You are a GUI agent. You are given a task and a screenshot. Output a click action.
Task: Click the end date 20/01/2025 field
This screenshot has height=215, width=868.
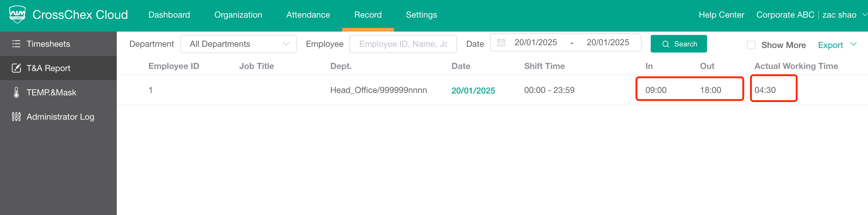(608, 43)
